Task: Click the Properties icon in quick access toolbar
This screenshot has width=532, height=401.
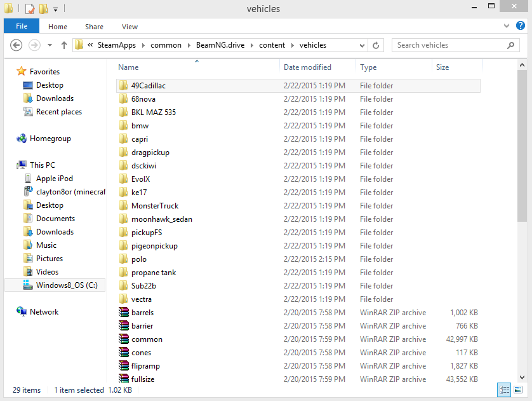Action: [x=30, y=8]
